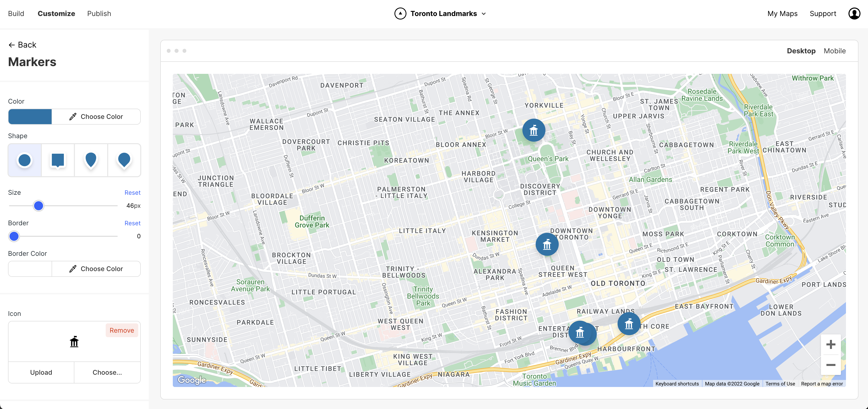Click the compass logo beside Toronto Landmarks
Viewport: 868px width, 409px height.
click(400, 14)
